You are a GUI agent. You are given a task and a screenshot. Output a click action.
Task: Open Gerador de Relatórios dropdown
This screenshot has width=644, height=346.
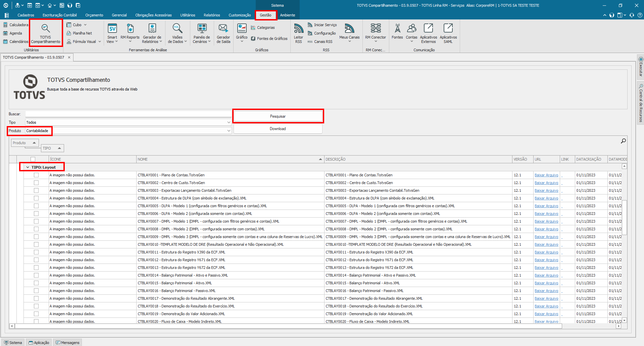[152, 33]
